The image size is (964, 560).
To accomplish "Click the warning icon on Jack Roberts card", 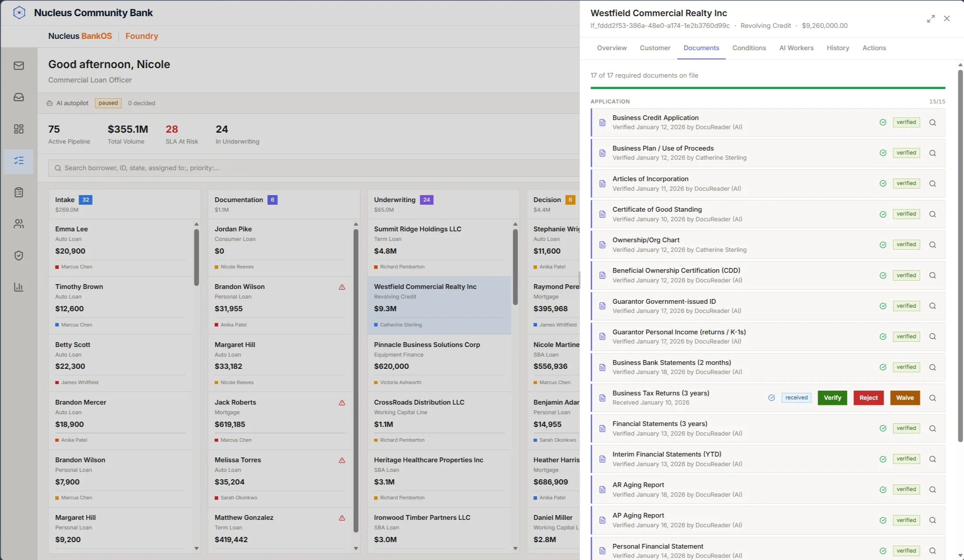I will click(x=342, y=403).
